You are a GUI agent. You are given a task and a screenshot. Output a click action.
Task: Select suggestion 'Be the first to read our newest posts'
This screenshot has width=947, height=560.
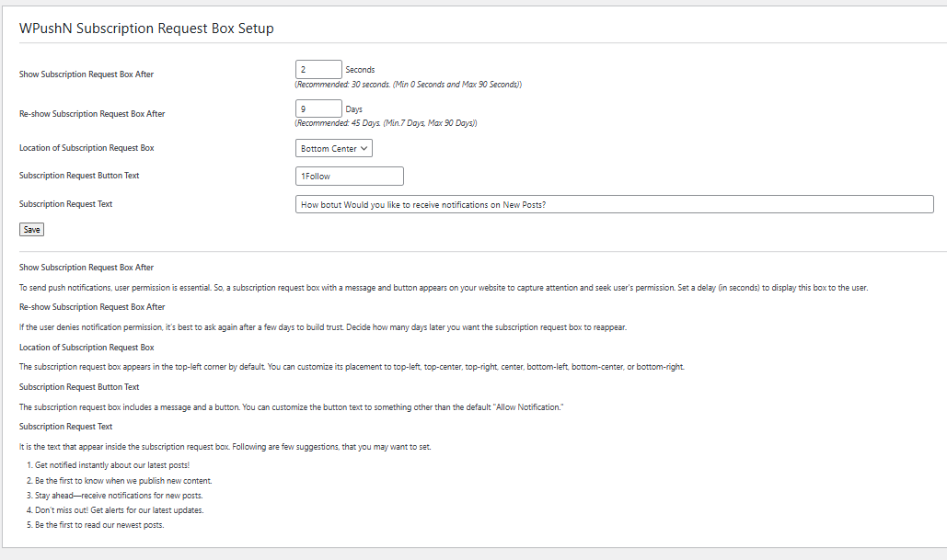pos(99,525)
